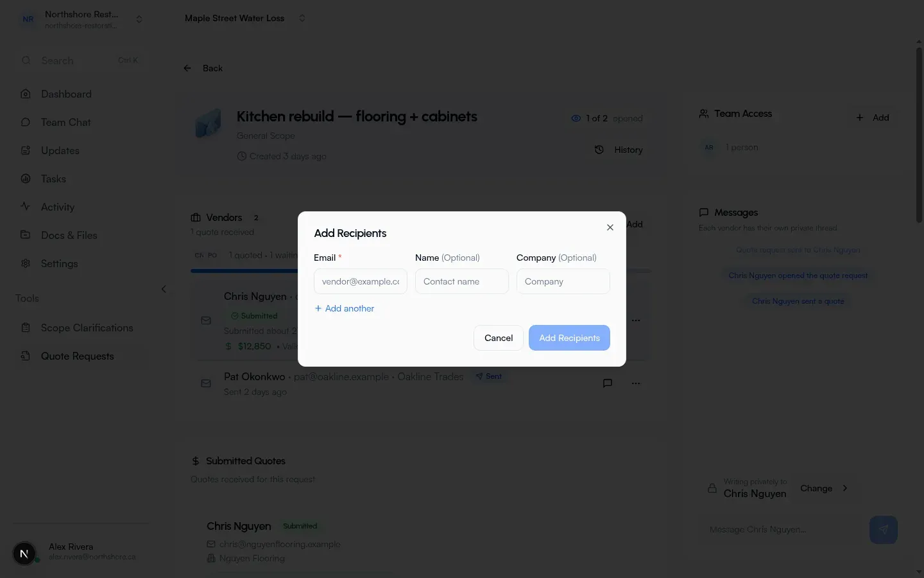Confirm with the Add Recipients button

pos(569,338)
